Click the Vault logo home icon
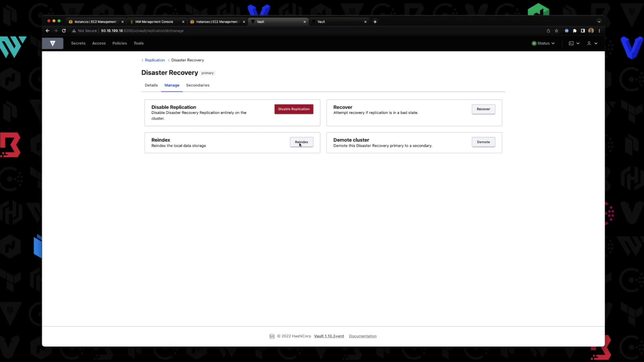This screenshot has width=644, height=362. coord(53,43)
